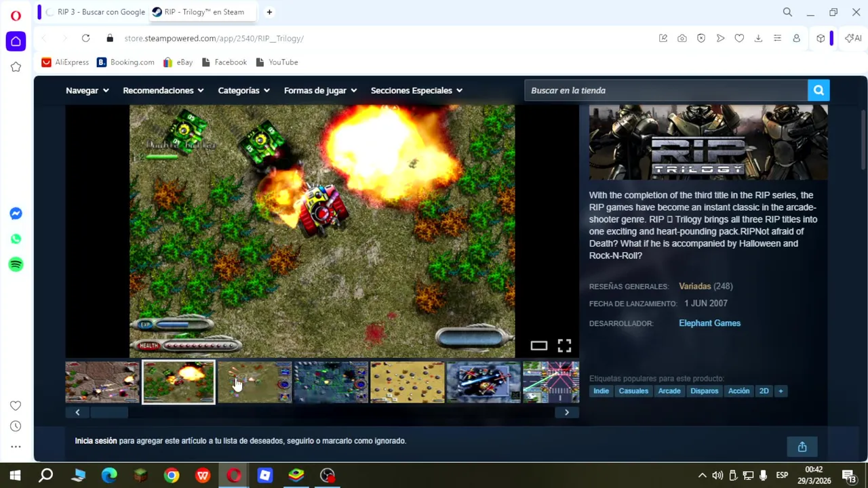Open Google Chrome from taskbar
The image size is (868, 488).
click(172, 475)
